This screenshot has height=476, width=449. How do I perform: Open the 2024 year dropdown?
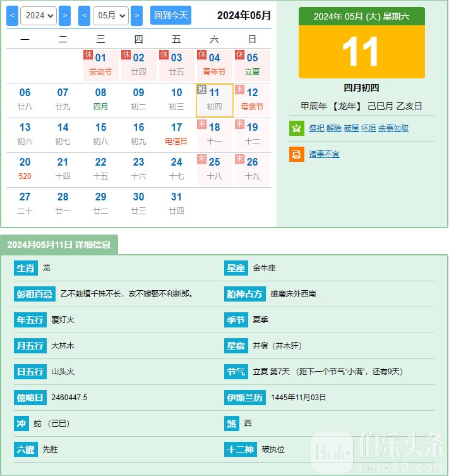tap(38, 15)
